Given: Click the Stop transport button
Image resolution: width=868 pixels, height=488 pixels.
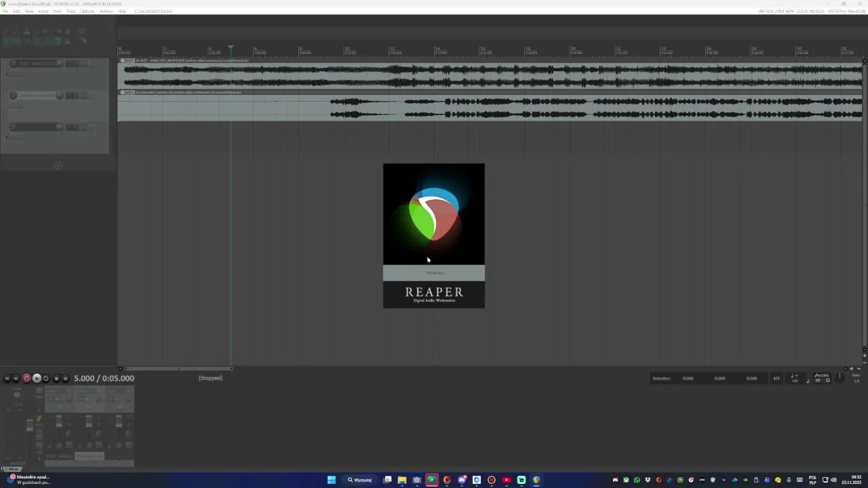Looking at the screenshot, I should click(56, 378).
